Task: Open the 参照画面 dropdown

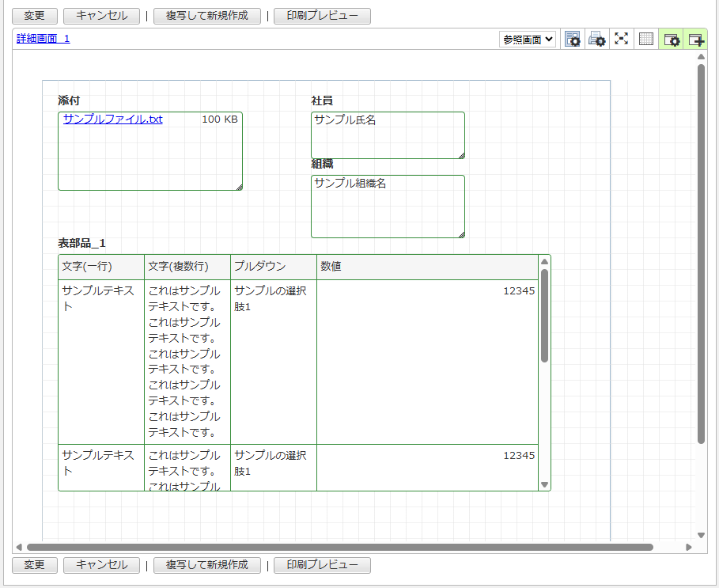Action: point(528,39)
